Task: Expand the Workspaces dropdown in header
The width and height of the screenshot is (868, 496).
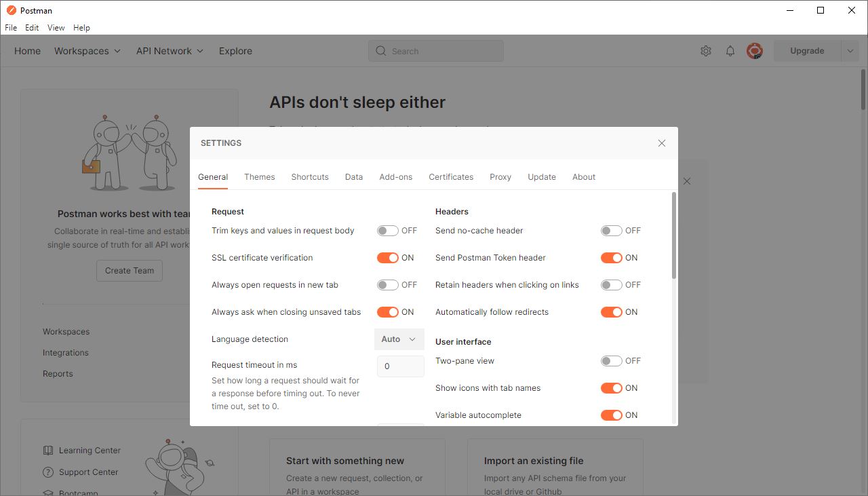Action: 87,51
